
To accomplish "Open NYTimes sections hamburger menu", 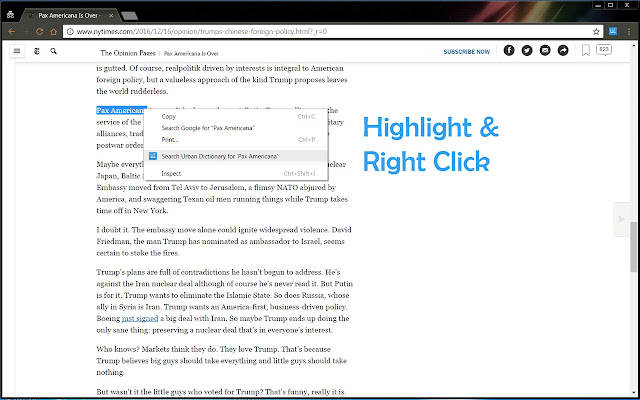I will (17, 51).
